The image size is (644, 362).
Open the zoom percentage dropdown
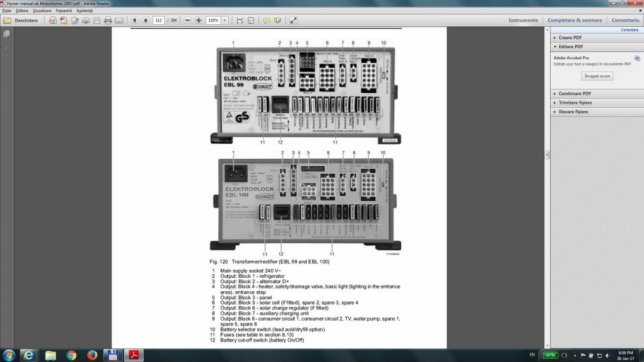pyautogui.click(x=224, y=20)
